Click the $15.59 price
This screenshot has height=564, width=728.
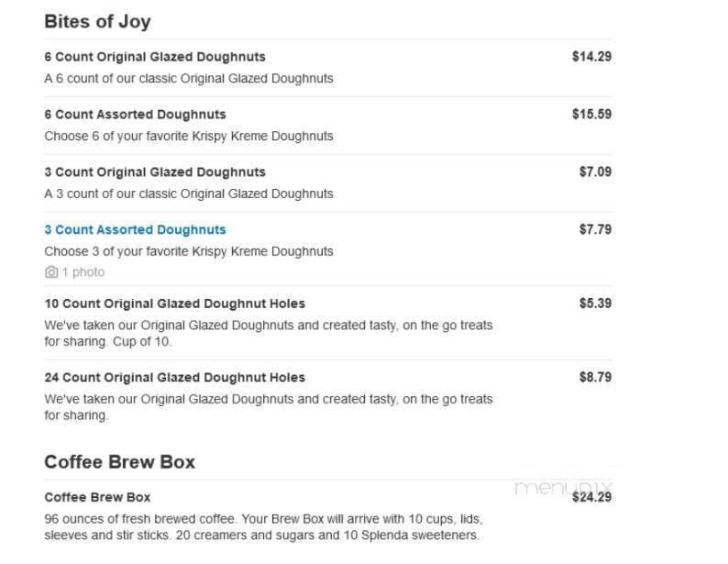591,115
